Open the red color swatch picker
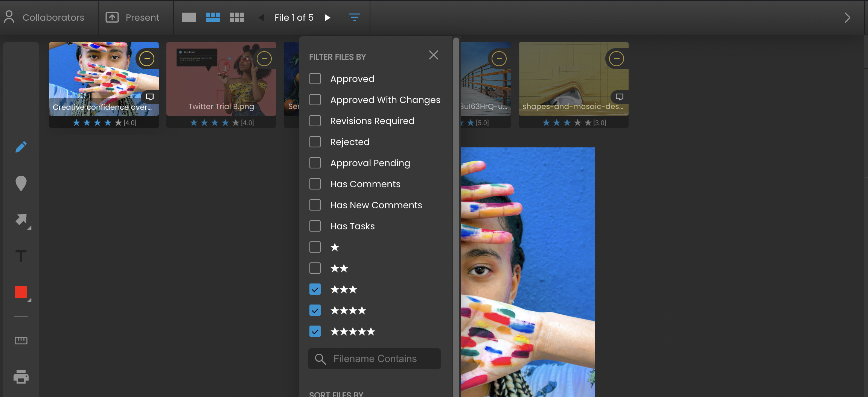Viewport: 868px width, 397px height. point(21,292)
